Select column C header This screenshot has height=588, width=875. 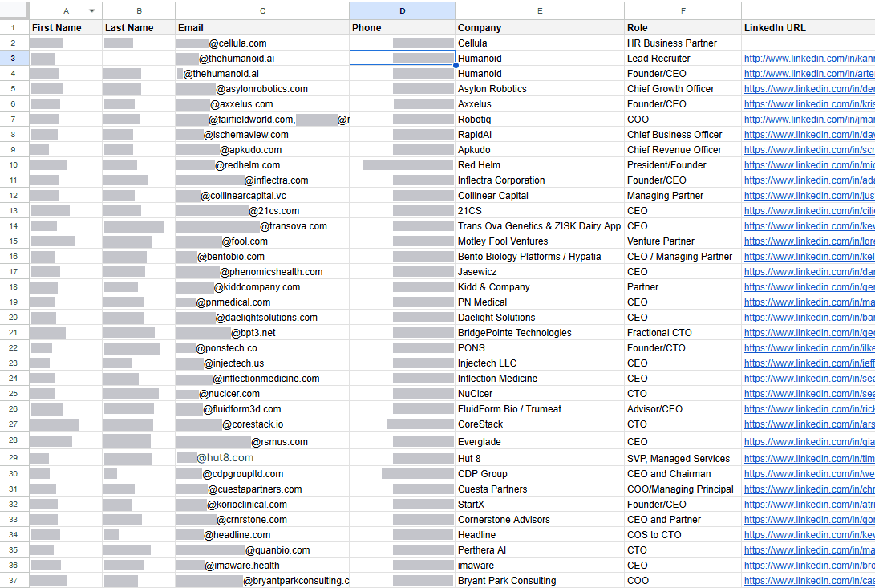coord(262,10)
